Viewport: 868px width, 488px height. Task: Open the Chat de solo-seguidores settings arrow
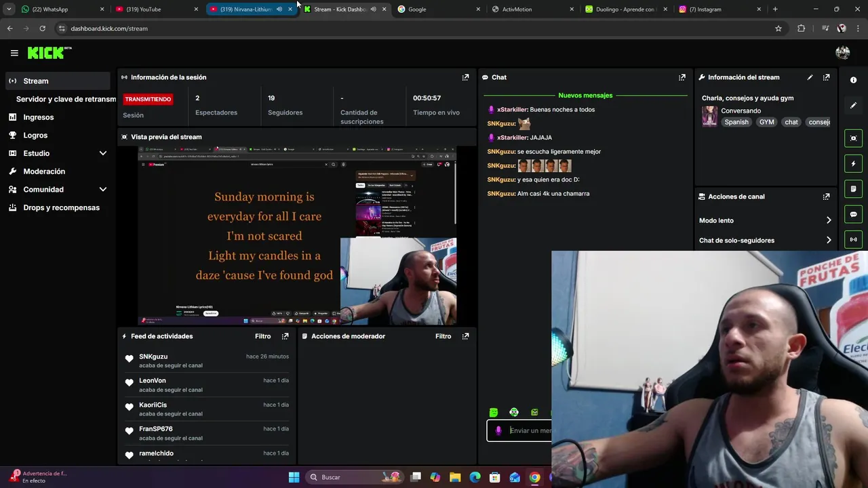pos(829,240)
